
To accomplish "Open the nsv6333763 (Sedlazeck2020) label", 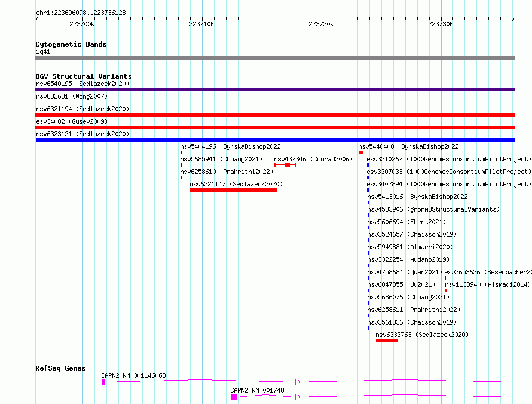I will [422, 335].
